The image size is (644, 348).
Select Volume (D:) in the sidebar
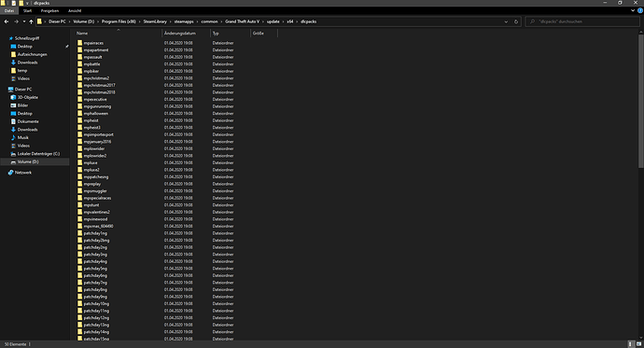coord(28,161)
